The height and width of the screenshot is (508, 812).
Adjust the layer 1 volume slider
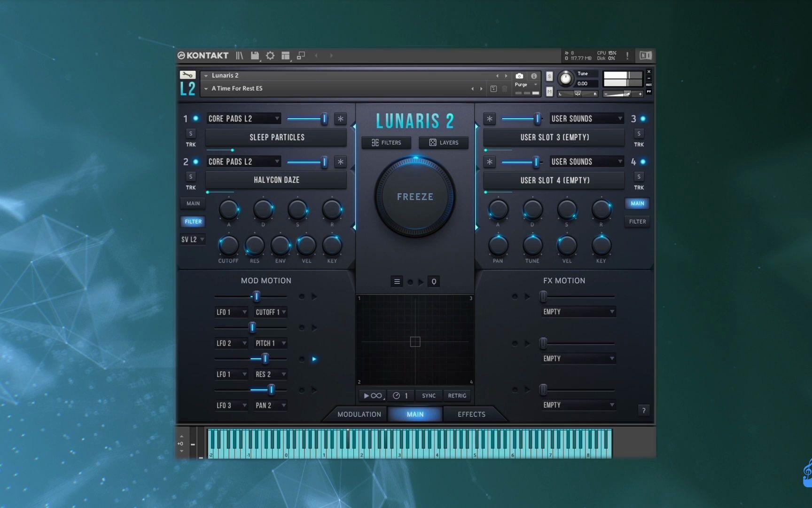click(x=324, y=119)
